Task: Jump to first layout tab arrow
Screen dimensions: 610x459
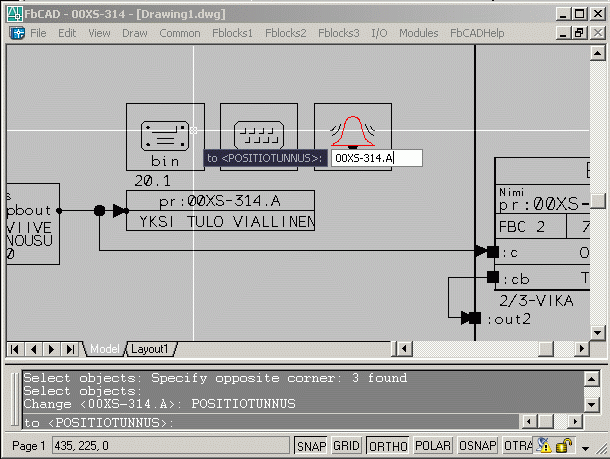Action: [16, 349]
